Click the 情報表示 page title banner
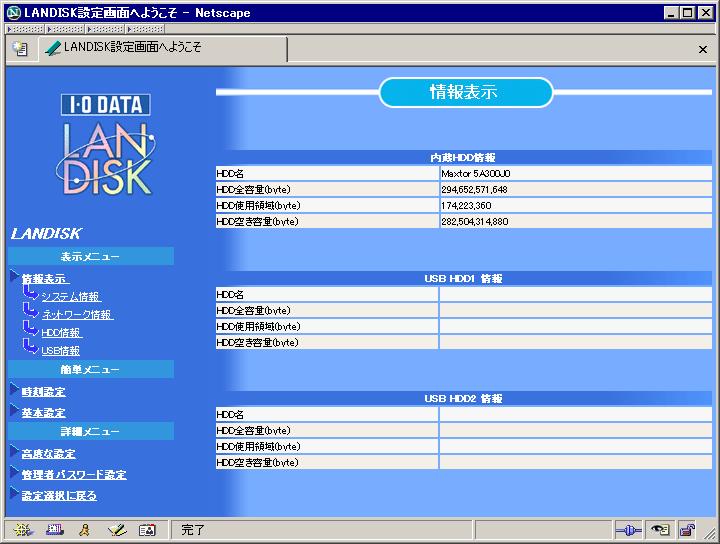The image size is (720, 544). tap(466, 92)
